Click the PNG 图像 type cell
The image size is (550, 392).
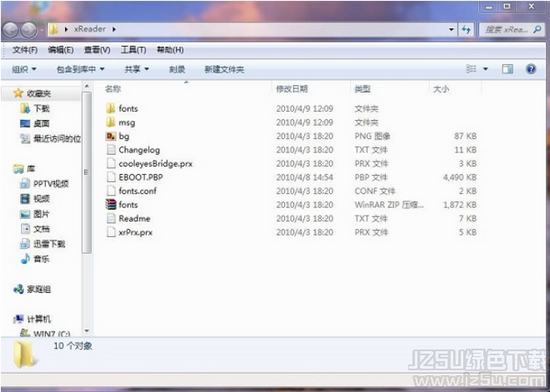point(372,136)
